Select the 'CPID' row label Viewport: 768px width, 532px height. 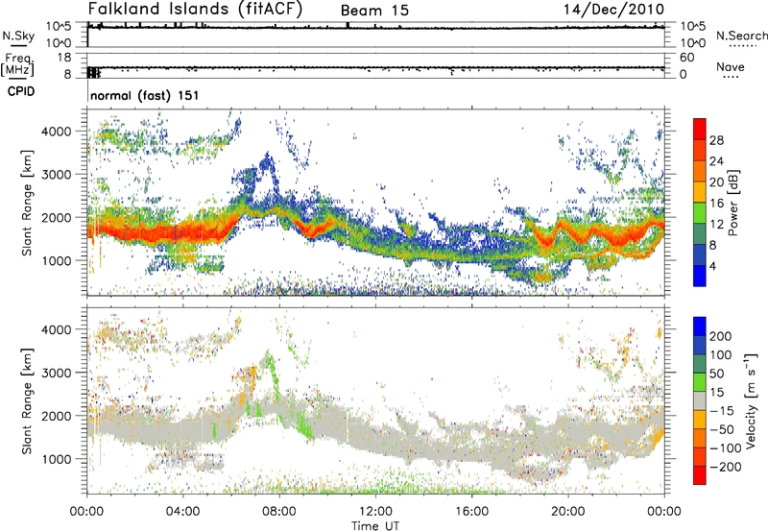(21, 91)
